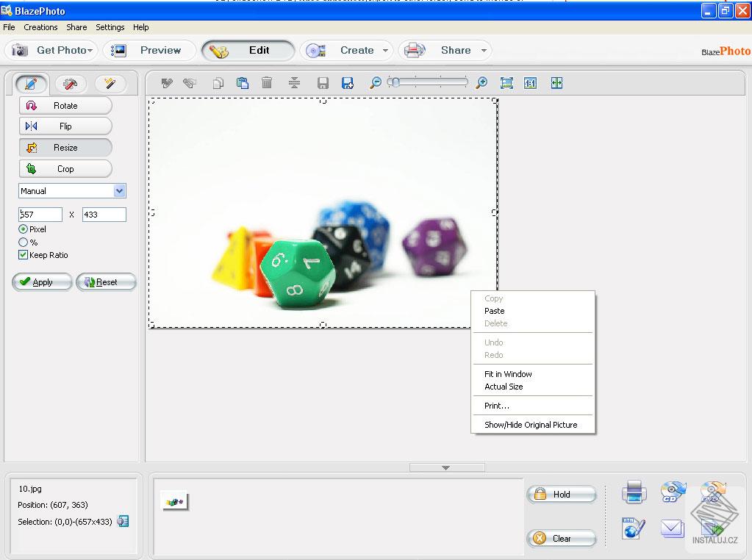Click the printer icon in the bottom panel
Image resolution: width=752 pixels, height=560 pixels.
(x=634, y=492)
